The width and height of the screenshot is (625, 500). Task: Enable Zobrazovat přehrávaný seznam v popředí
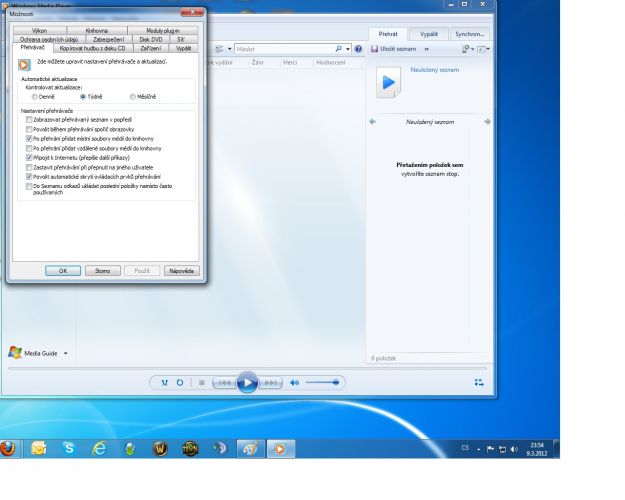29,120
